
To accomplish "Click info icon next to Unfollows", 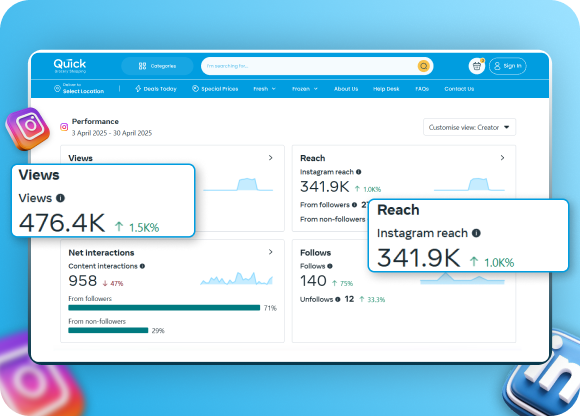I will (x=338, y=299).
